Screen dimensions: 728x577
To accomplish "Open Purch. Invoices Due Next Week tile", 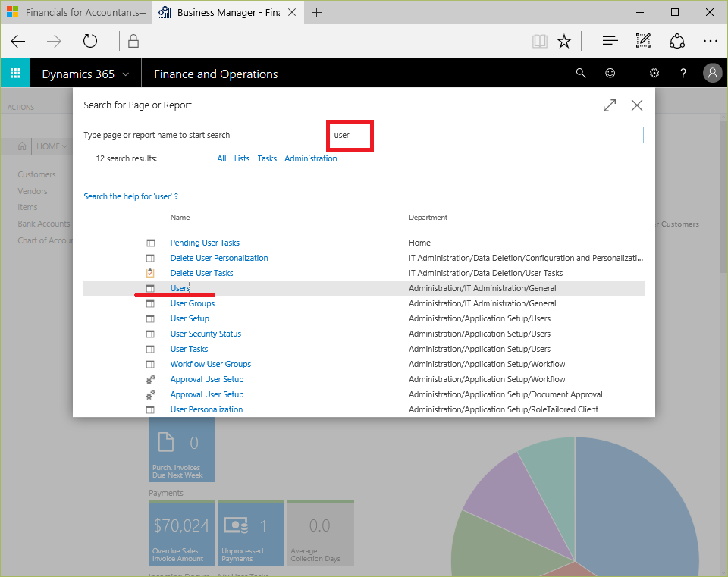I will point(182,450).
